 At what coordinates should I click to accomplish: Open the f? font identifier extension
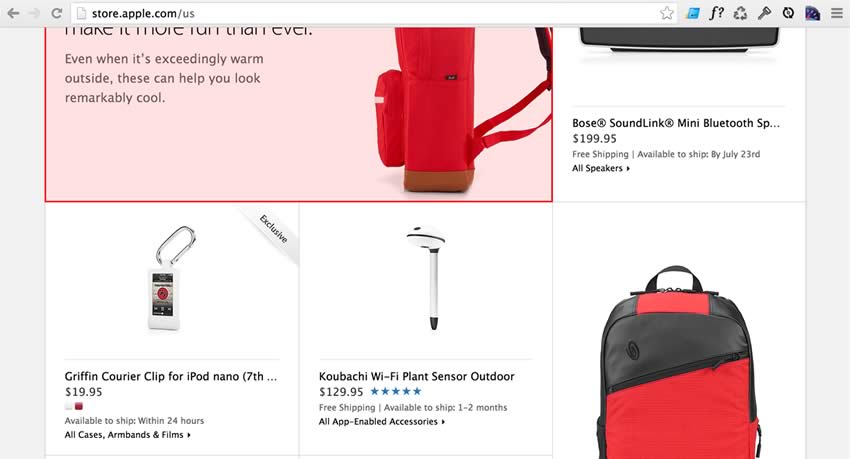pyautogui.click(x=716, y=13)
